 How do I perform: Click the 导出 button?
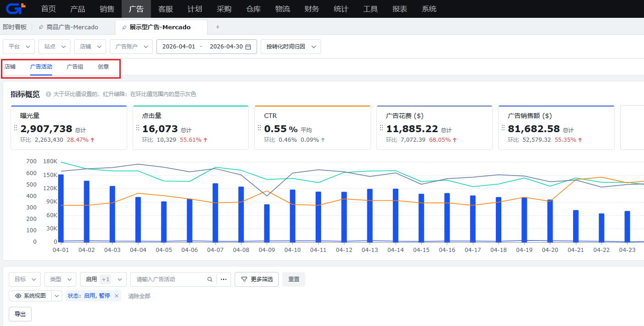[20, 314]
